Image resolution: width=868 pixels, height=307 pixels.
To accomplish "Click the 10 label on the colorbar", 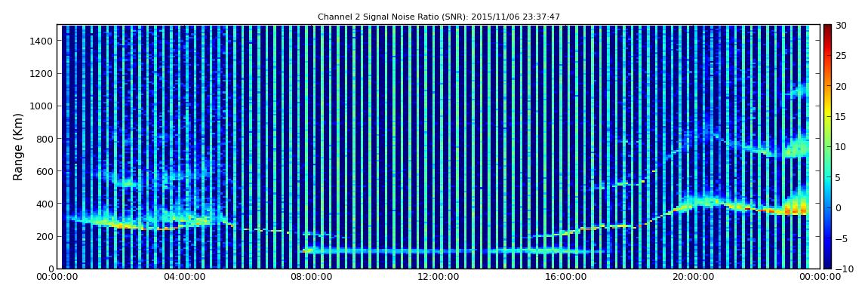I will point(842,146).
